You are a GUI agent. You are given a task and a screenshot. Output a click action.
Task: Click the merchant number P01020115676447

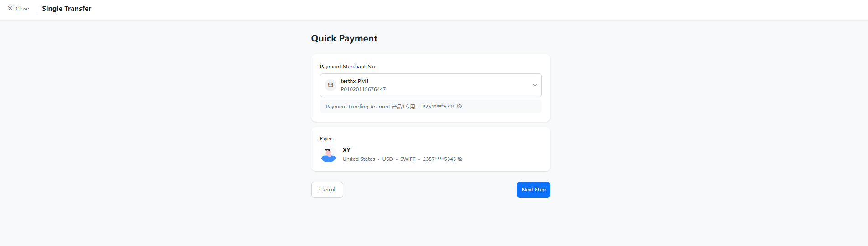pyautogui.click(x=363, y=89)
